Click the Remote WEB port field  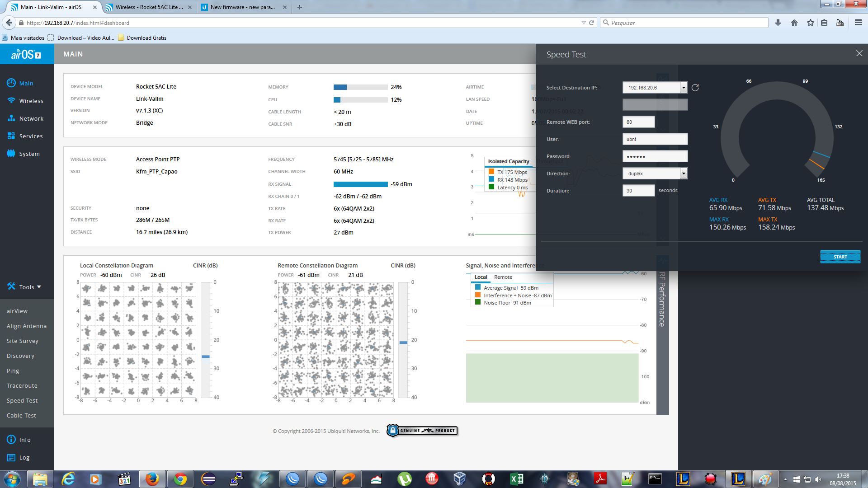tap(638, 122)
